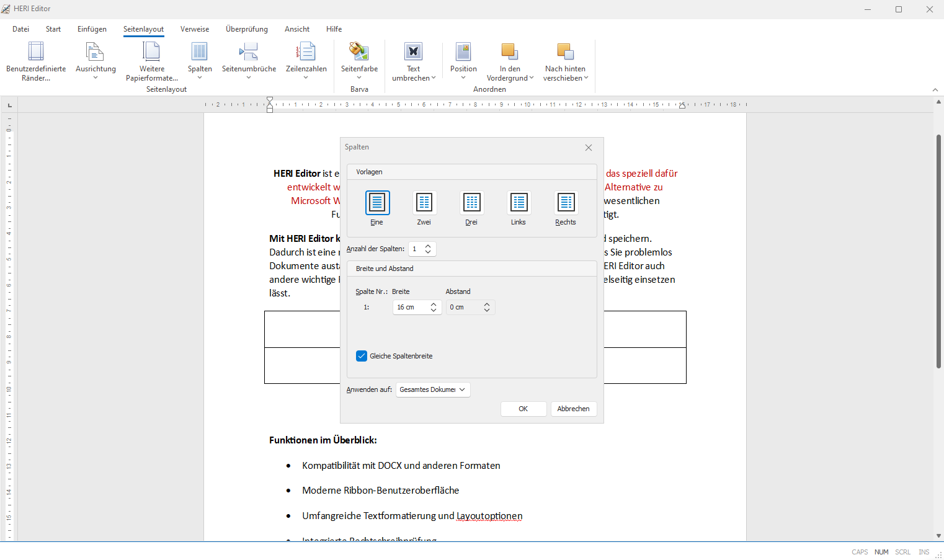
Task: Expand Nach hinten verschieben dropdown arrow
Action: pos(586,78)
